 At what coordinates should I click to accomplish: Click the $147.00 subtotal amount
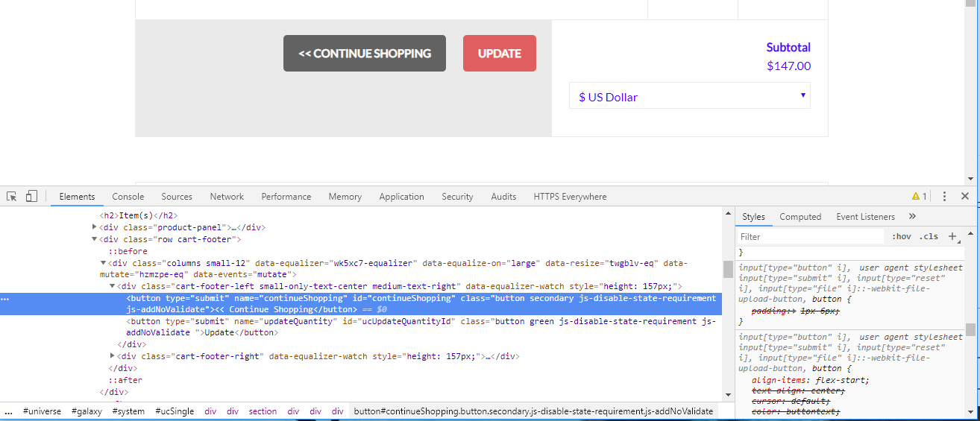click(x=788, y=66)
